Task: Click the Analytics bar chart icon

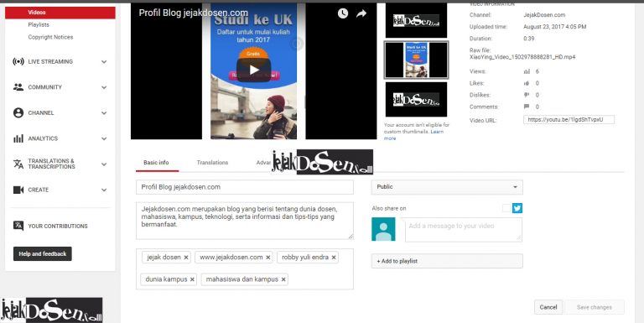Action: click(x=18, y=138)
